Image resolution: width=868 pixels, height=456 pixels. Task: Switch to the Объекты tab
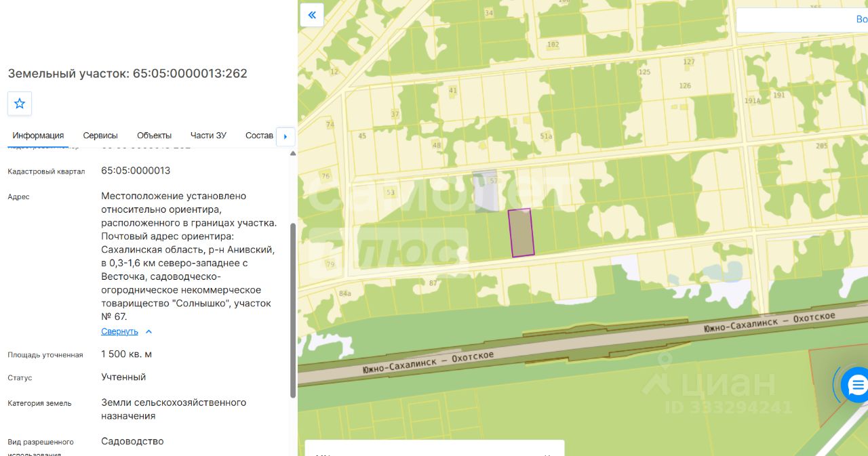click(x=154, y=136)
